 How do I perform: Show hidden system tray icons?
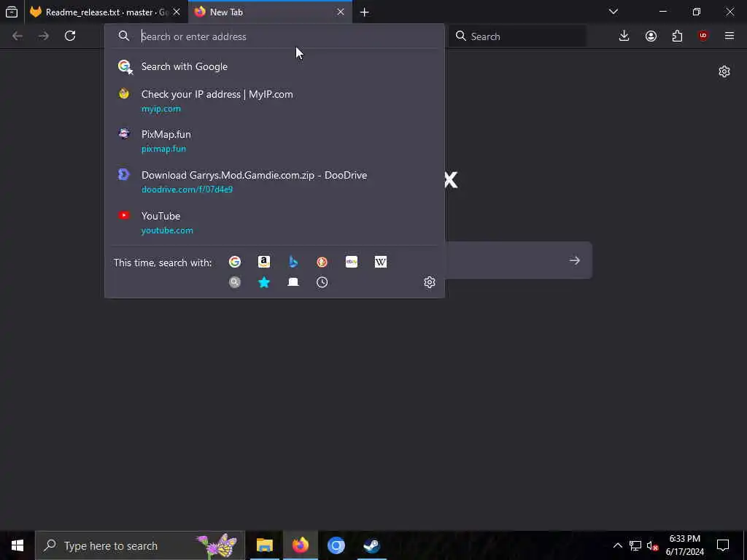tap(617, 545)
